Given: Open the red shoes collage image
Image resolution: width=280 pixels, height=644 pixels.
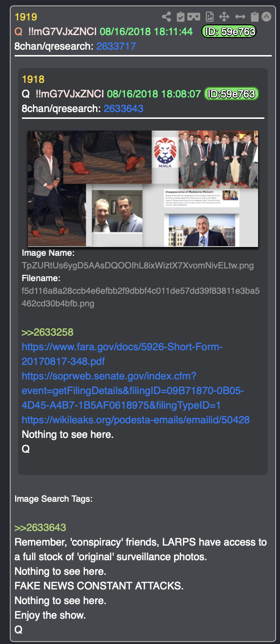Looking at the screenshot, I should [x=143, y=189].
